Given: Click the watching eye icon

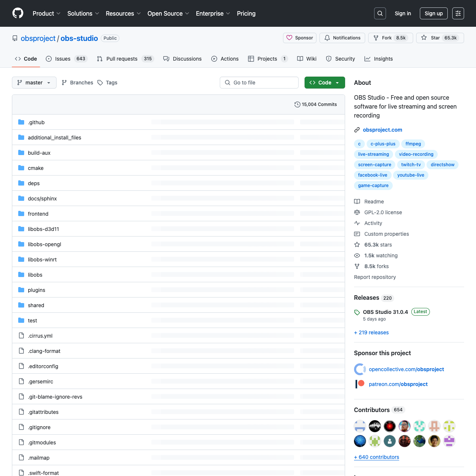Looking at the screenshot, I should coord(357,255).
